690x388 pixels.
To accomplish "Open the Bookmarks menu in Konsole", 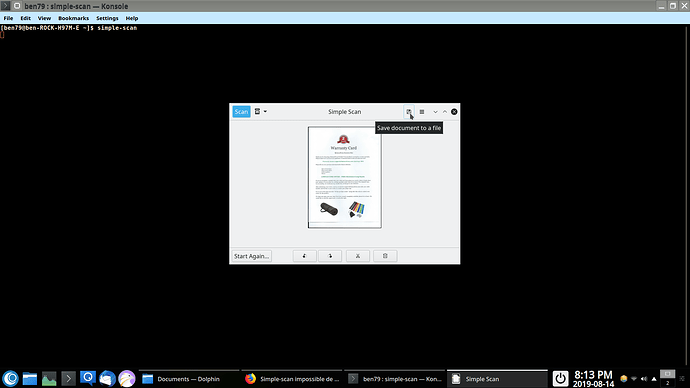I will (x=73, y=18).
